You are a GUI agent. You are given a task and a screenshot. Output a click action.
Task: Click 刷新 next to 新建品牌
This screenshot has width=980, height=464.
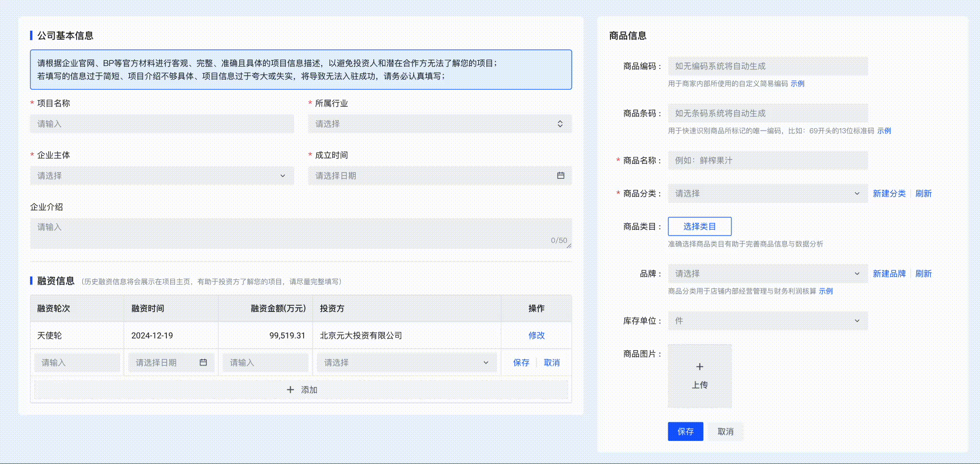click(924, 273)
